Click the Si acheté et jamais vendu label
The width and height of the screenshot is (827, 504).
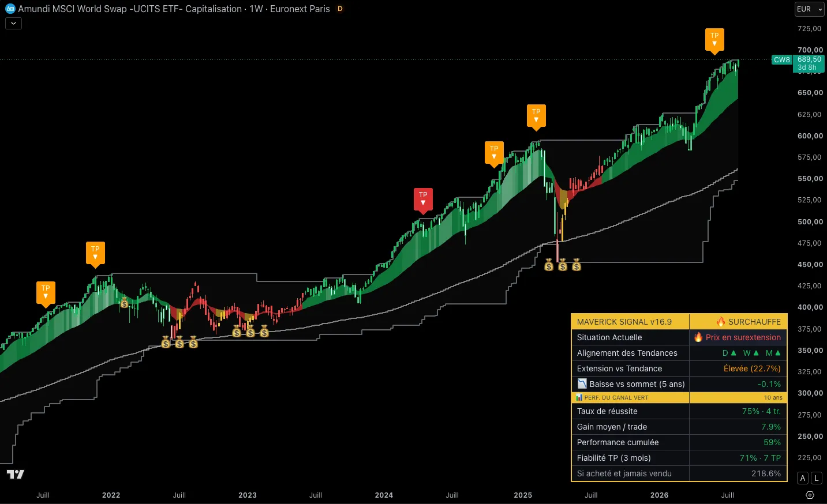tap(624, 473)
